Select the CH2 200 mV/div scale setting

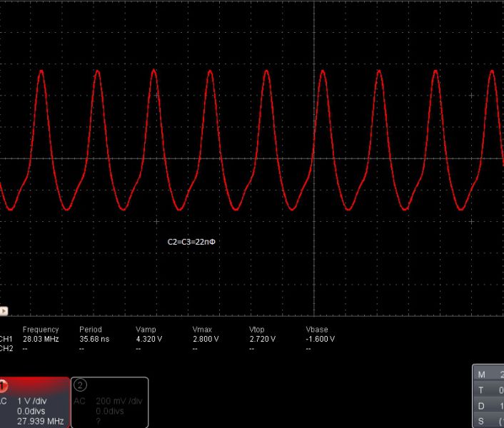point(119,401)
